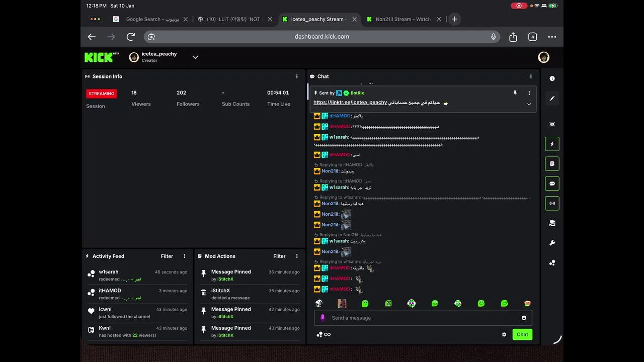Open the tab overview showing 4 tabs

pyautogui.click(x=532, y=37)
